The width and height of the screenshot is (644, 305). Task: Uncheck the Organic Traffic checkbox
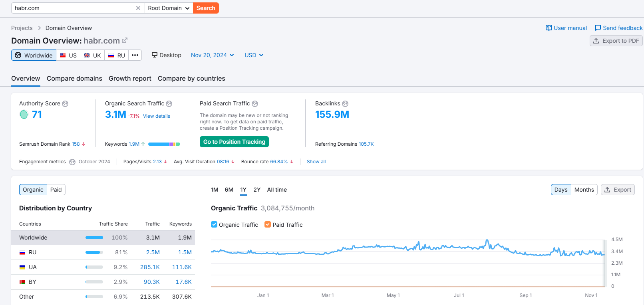point(214,224)
